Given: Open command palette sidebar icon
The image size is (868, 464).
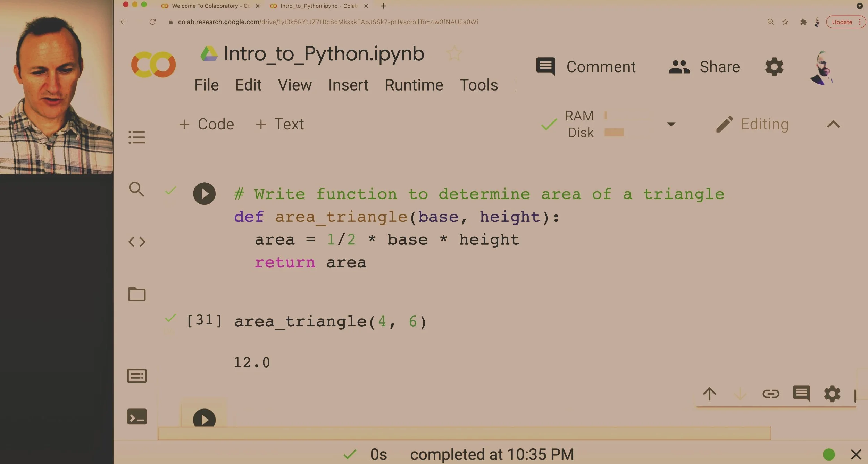Looking at the screenshot, I should click(x=136, y=376).
